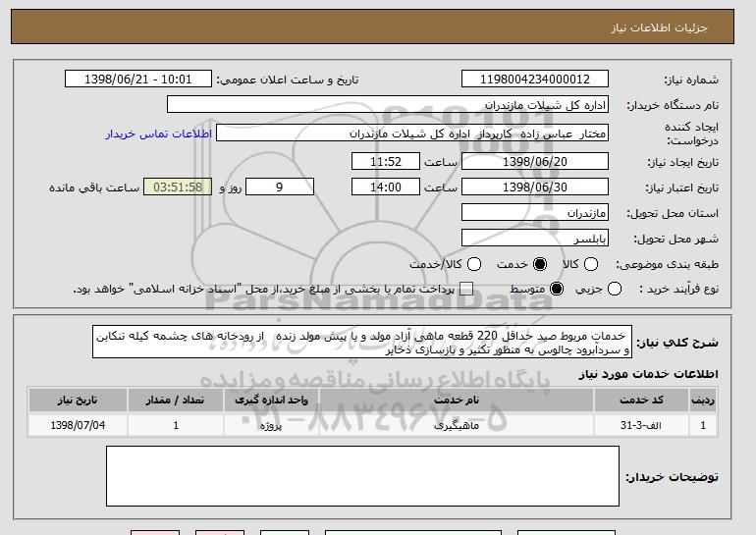Click the اطلاعات خدمات مورد نیاز heading
Image resolution: width=756 pixels, height=535 pixels.
point(648,374)
